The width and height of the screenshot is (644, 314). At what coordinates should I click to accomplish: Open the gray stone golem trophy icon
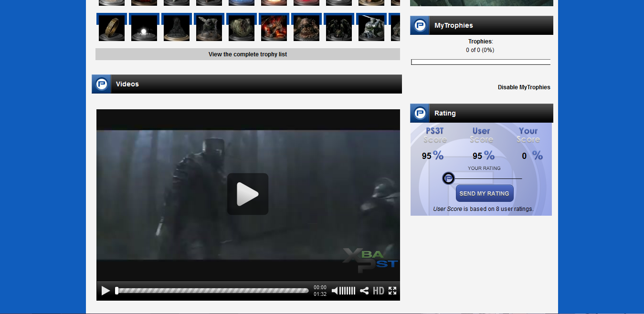tap(209, 28)
